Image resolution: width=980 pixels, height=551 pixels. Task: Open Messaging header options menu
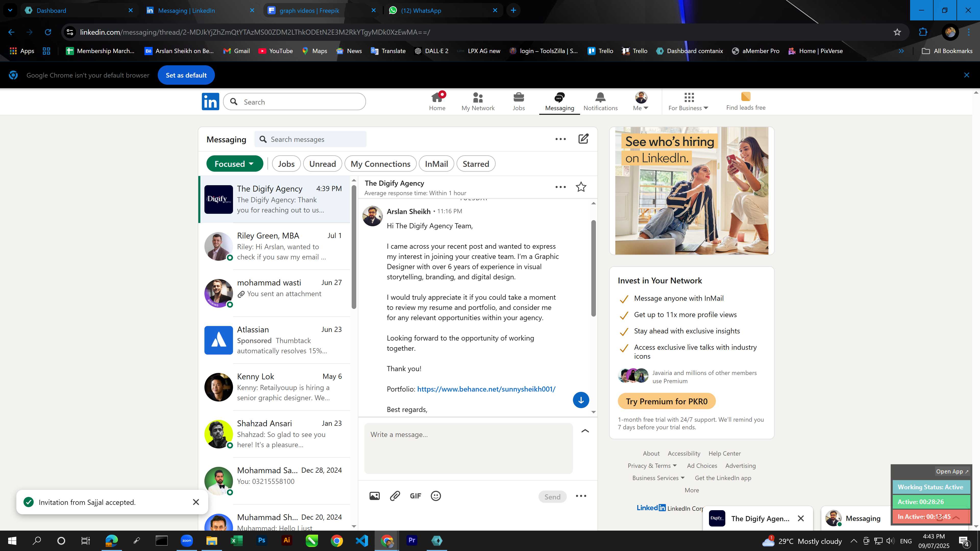point(560,139)
